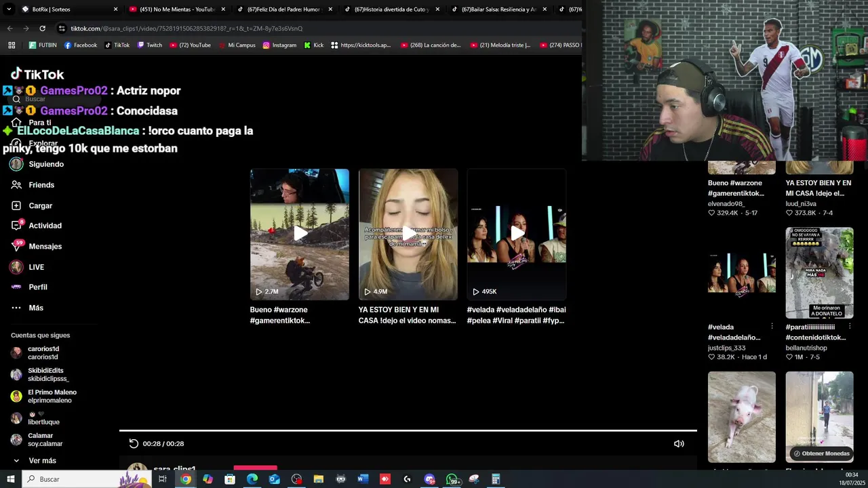
Task: Open elvenado98_ creator profile
Action: point(726,203)
